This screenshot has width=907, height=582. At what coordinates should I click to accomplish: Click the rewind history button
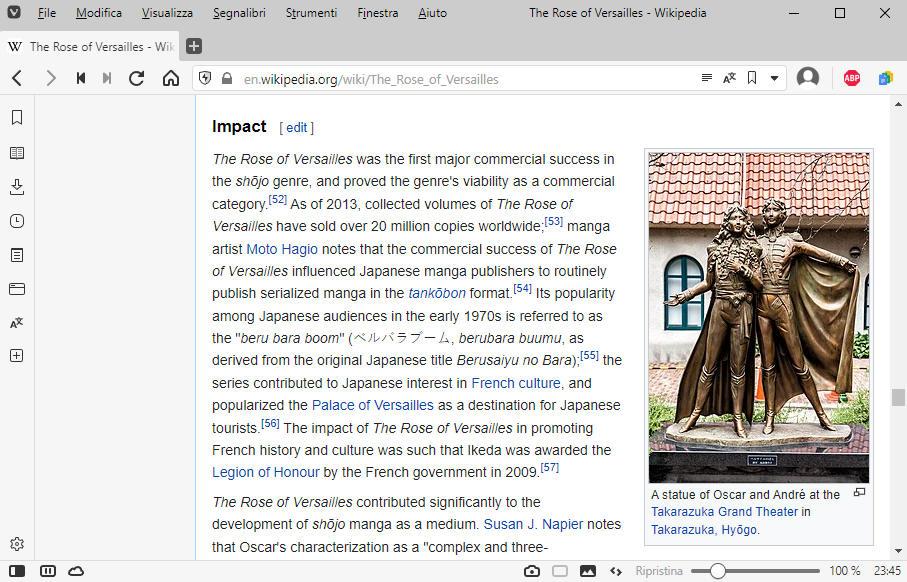click(81, 78)
